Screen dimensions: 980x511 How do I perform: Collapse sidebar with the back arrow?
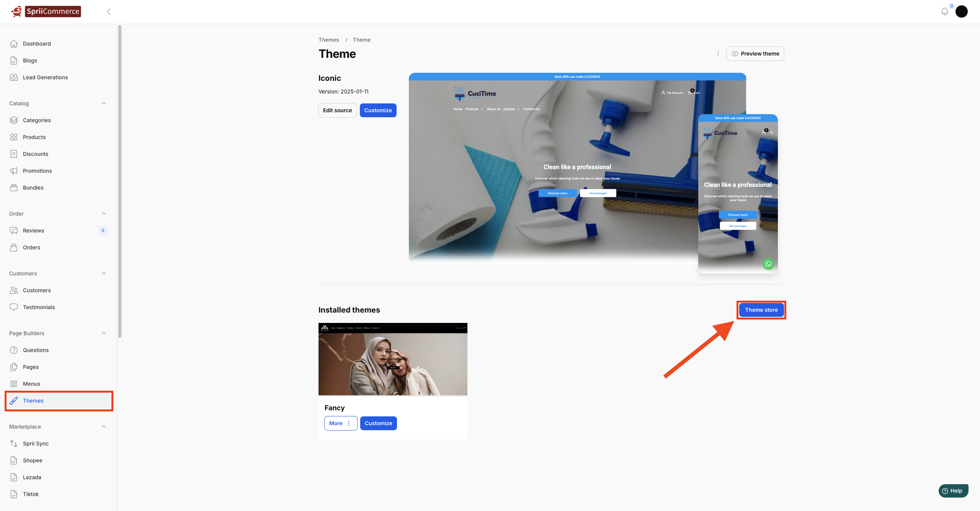109,11
